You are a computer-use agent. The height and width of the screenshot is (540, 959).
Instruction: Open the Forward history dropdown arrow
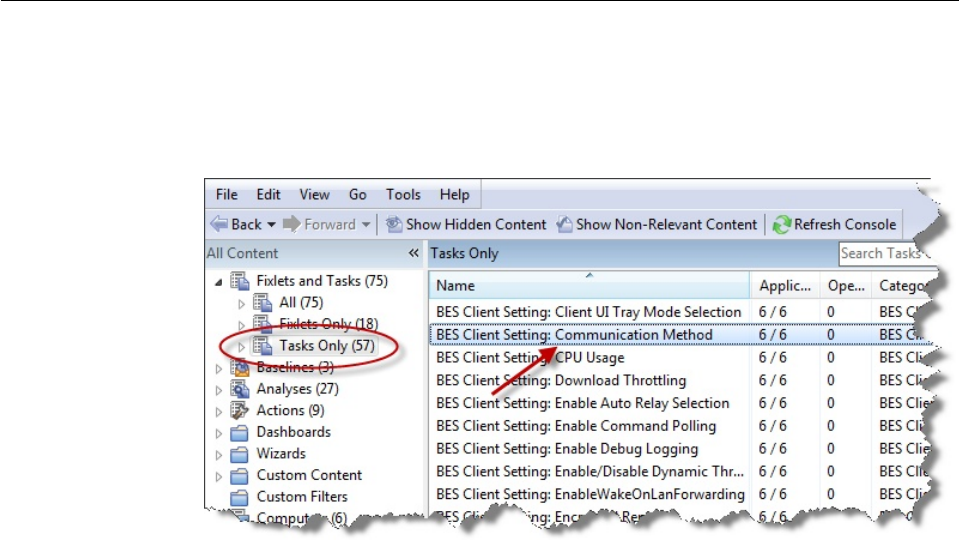tap(366, 224)
